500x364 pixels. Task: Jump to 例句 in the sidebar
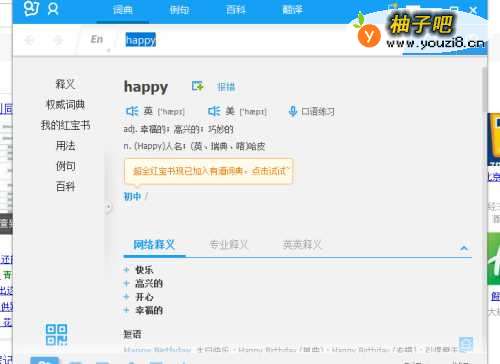coord(65,166)
